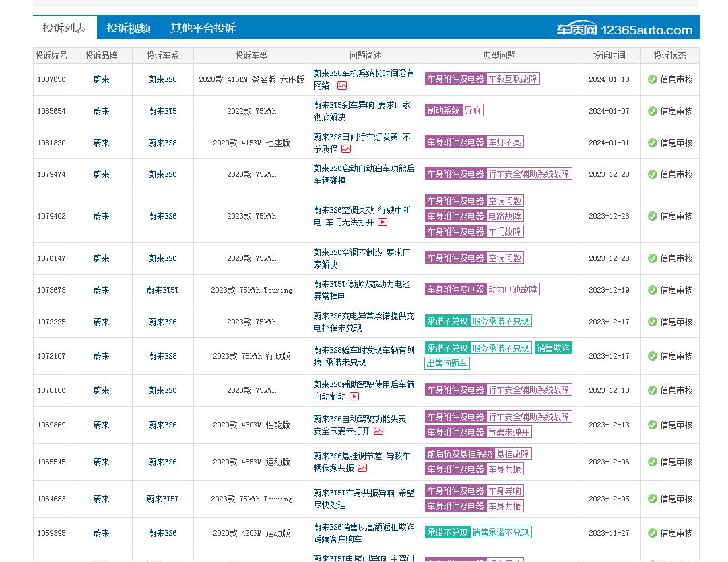The height and width of the screenshot is (562, 728).
Task: Select the 出售问题车 tag
Action: point(447,363)
